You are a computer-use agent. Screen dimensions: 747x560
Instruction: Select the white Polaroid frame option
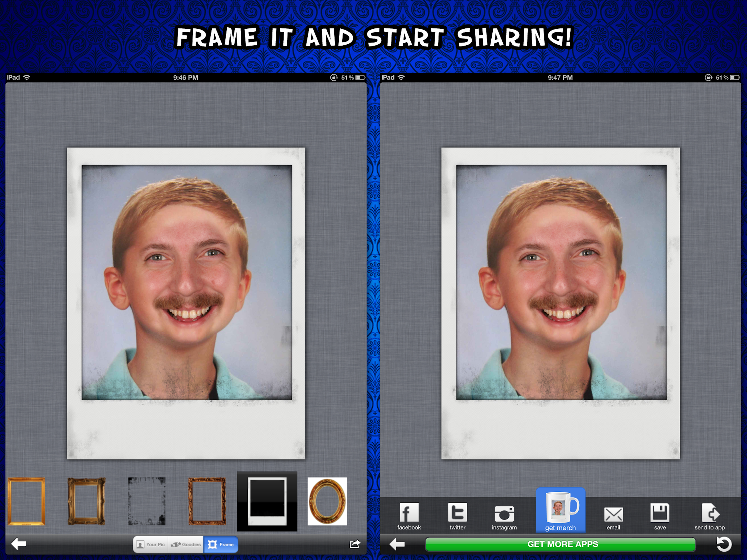[x=267, y=501]
